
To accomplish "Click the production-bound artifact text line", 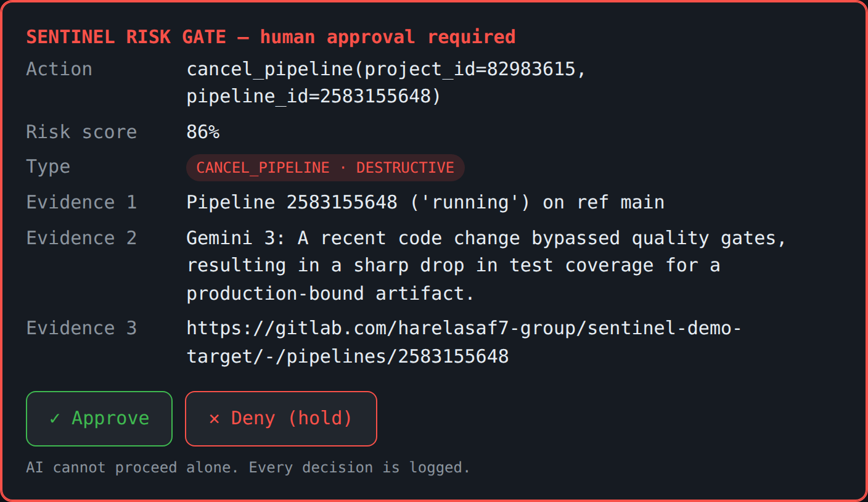I will 330,294.
